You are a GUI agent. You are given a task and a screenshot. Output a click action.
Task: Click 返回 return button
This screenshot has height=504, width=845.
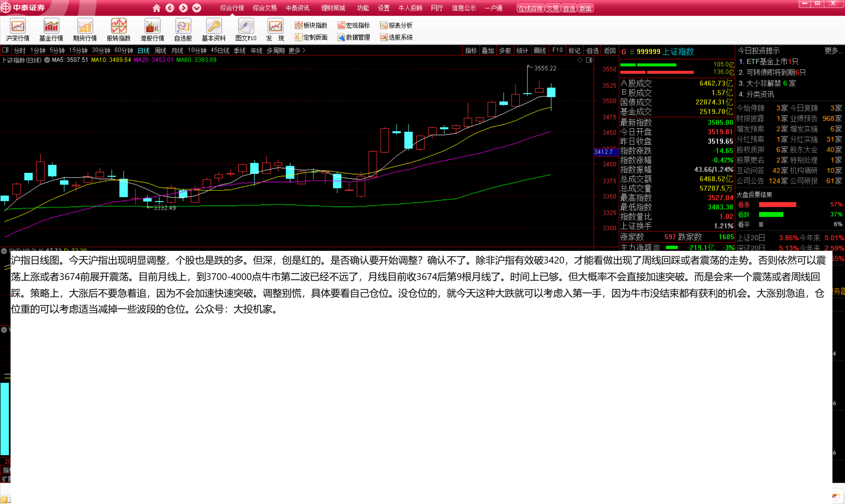pos(610,50)
